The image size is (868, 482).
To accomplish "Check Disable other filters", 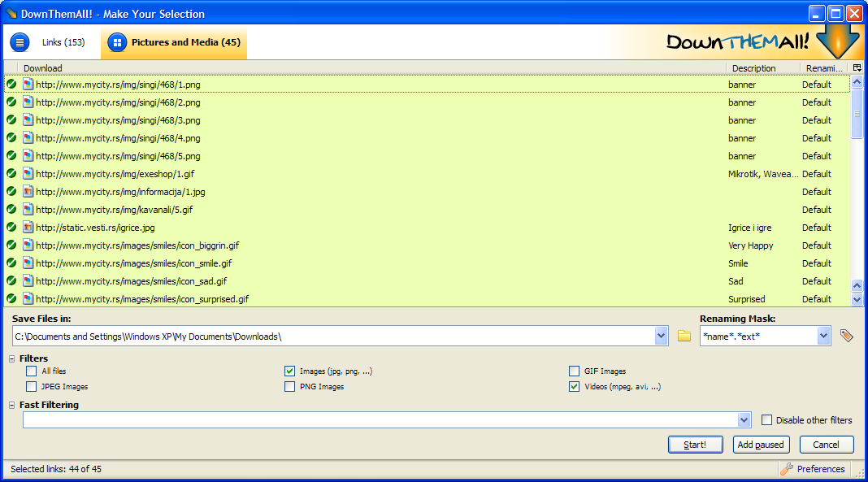I will [766, 420].
